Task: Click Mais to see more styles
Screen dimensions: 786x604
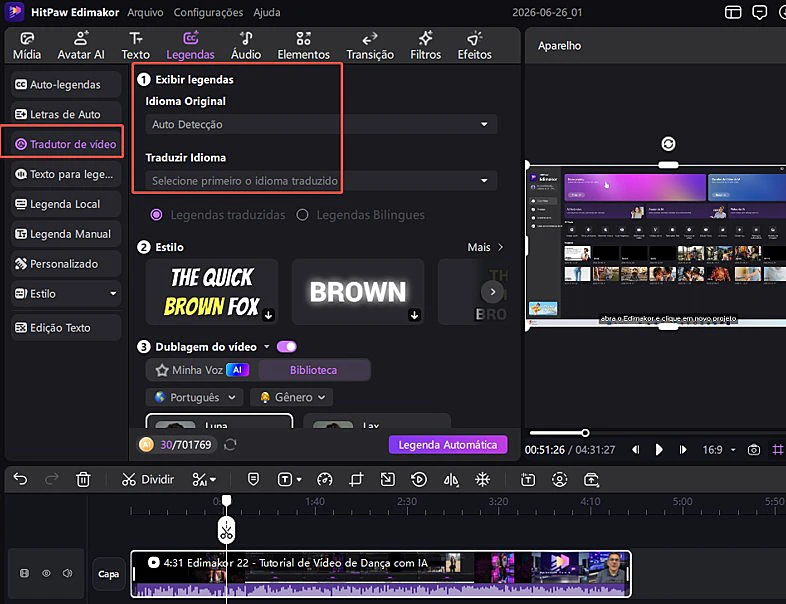Action: [x=485, y=247]
